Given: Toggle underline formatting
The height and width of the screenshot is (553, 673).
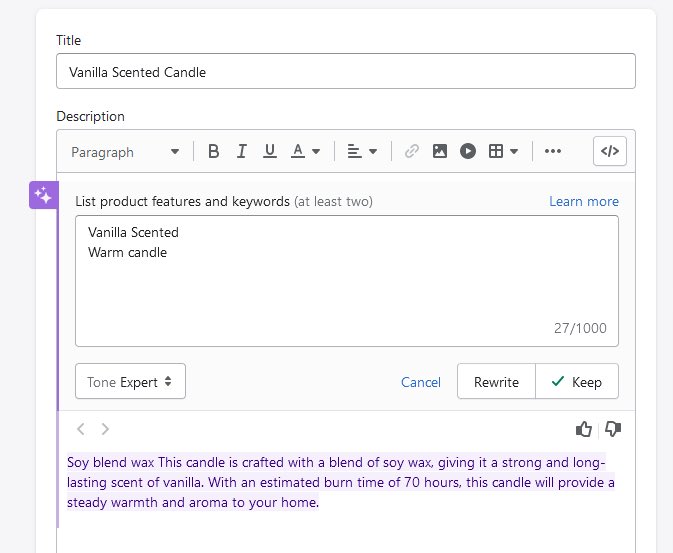Looking at the screenshot, I should [270, 151].
